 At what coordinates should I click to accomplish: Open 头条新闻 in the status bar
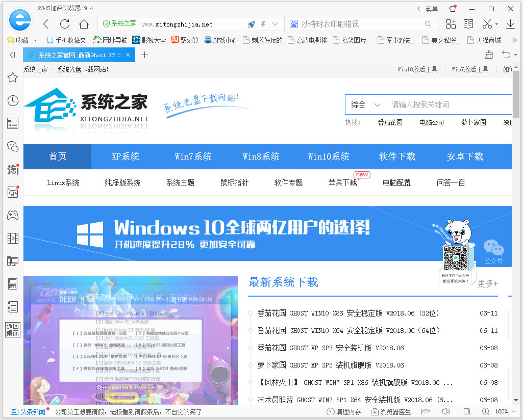(x=28, y=412)
